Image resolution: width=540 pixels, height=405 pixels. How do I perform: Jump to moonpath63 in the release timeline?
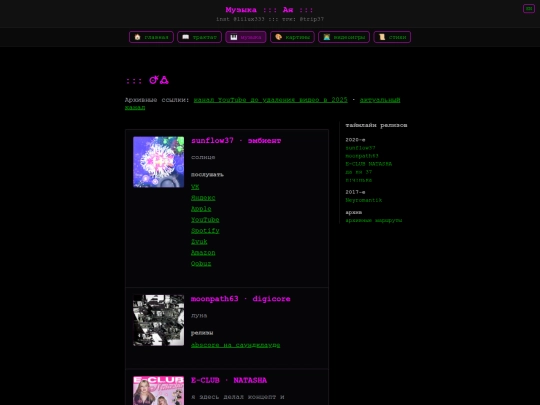[362, 156]
